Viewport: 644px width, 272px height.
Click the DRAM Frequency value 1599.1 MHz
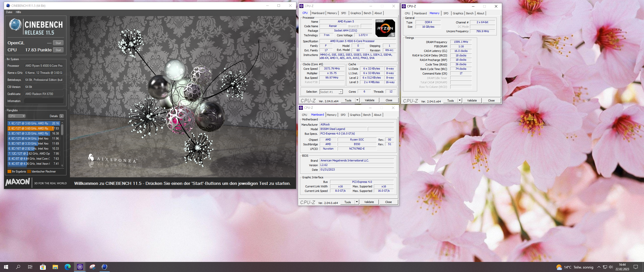[461, 42]
